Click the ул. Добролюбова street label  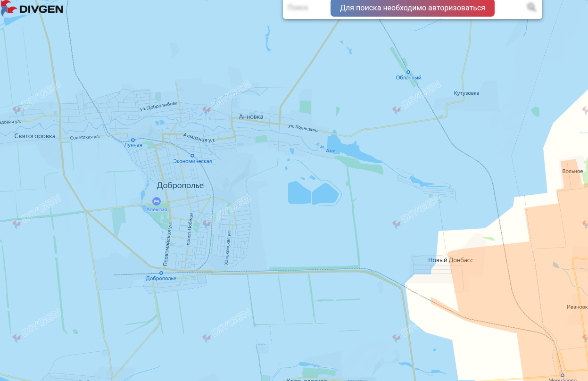click(158, 106)
